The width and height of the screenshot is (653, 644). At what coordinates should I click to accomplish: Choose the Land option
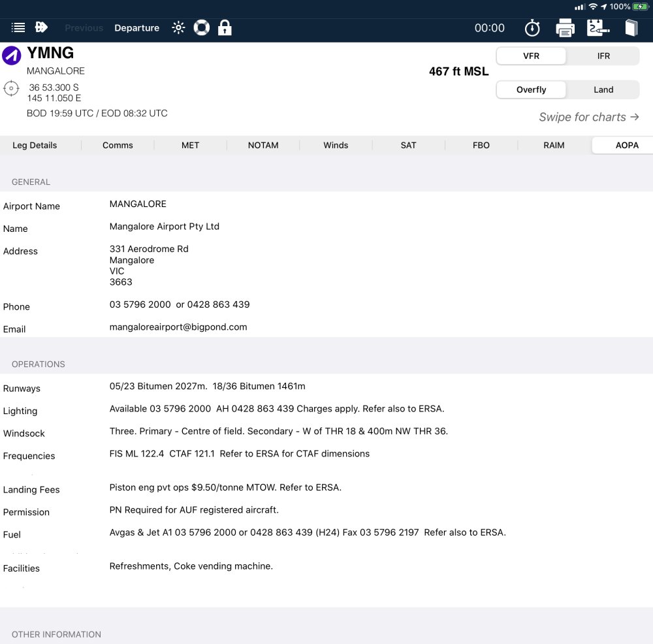pyautogui.click(x=603, y=89)
